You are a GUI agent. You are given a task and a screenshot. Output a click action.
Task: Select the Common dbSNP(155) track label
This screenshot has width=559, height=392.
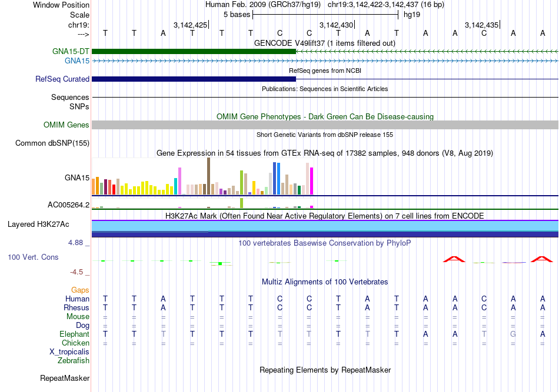click(x=52, y=143)
